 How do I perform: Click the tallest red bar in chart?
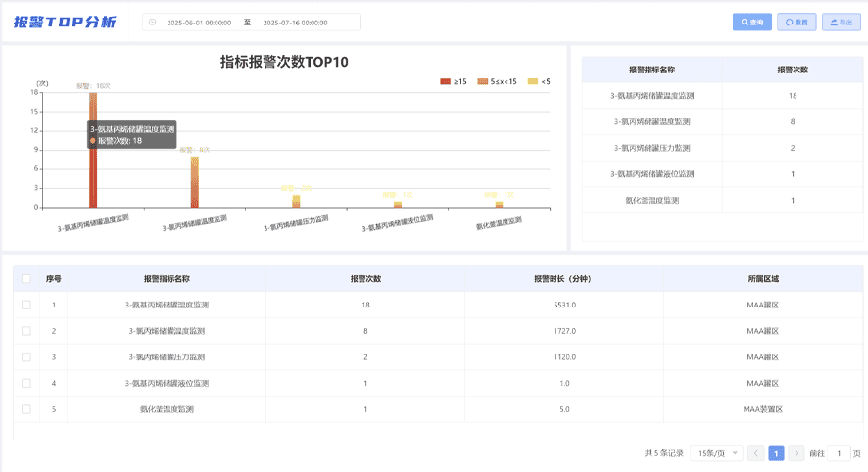pos(93,166)
